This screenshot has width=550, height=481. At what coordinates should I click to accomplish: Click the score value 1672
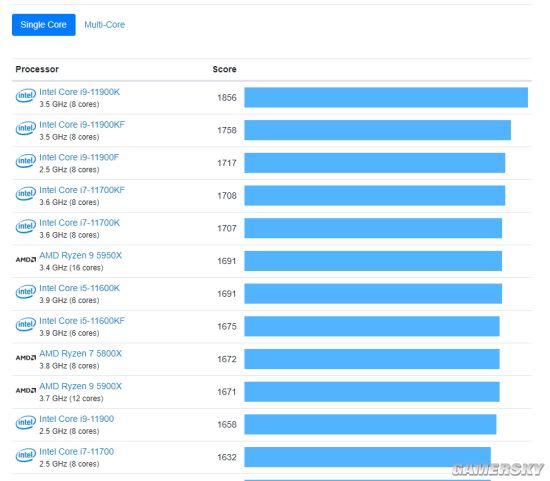227,359
